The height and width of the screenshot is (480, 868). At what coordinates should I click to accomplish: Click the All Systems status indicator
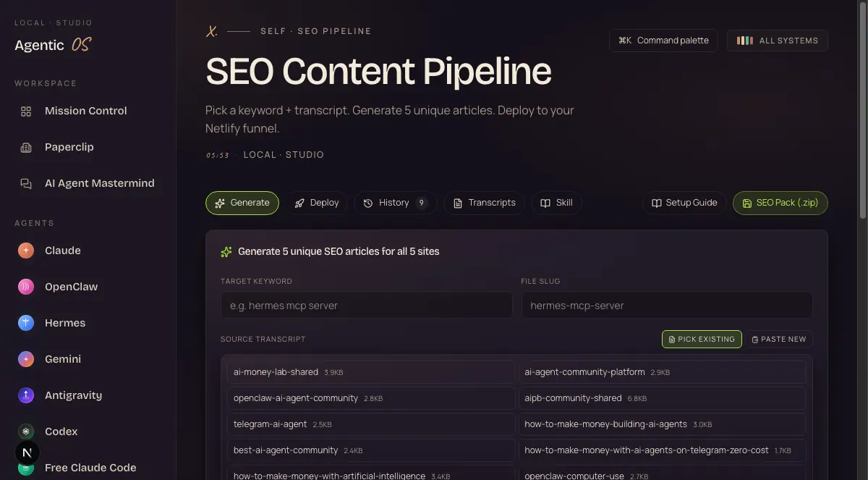(x=778, y=41)
